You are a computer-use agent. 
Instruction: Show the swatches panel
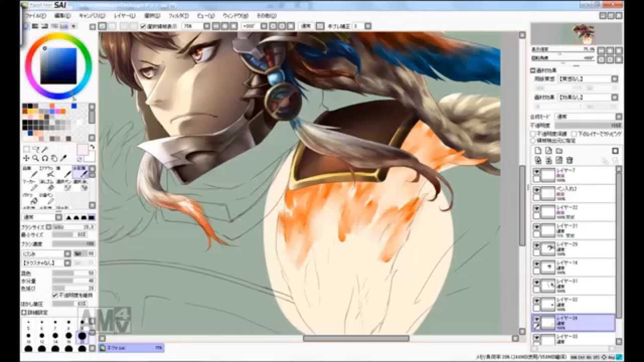(x=64, y=26)
